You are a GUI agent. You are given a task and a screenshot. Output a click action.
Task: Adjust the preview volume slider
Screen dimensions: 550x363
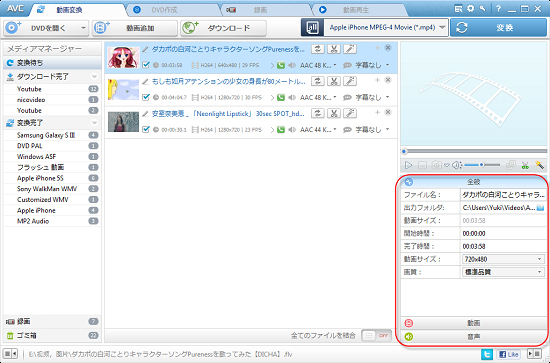coord(482,165)
